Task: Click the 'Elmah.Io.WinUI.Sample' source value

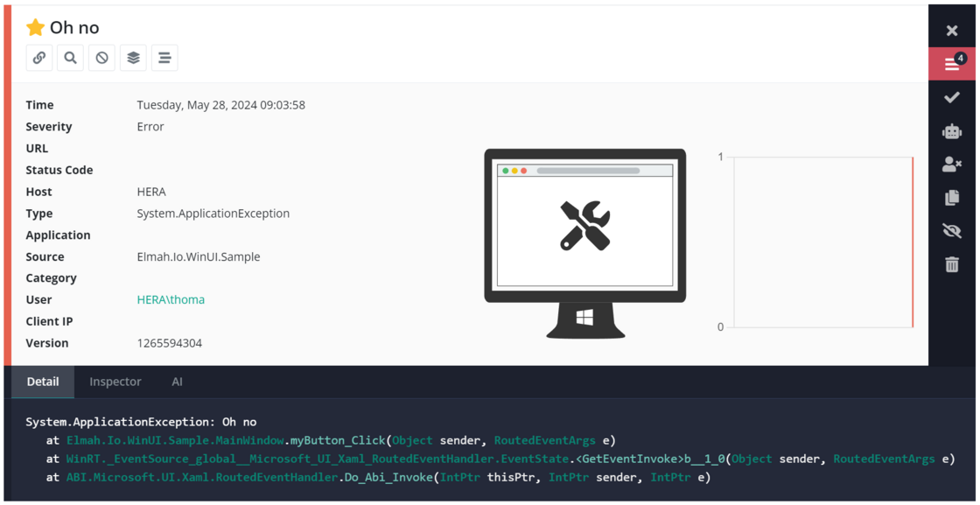Action: point(198,256)
